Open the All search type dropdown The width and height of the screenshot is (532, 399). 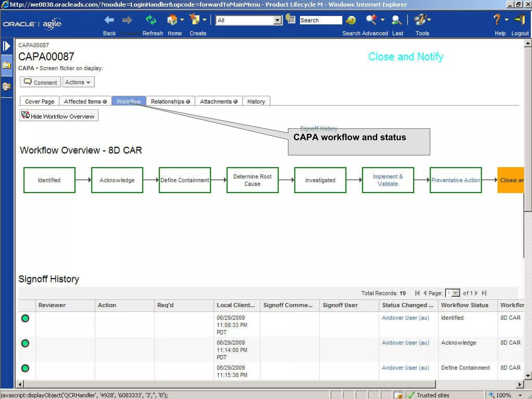pyautogui.click(x=277, y=20)
